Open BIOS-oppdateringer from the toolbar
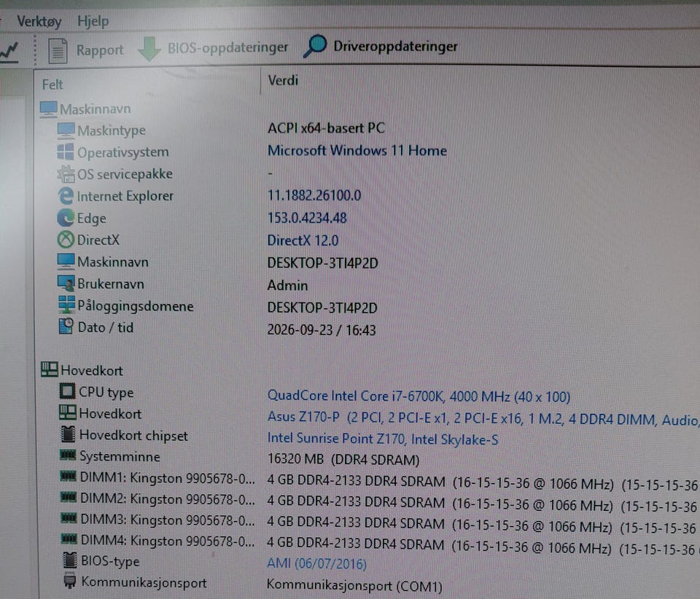 214,47
